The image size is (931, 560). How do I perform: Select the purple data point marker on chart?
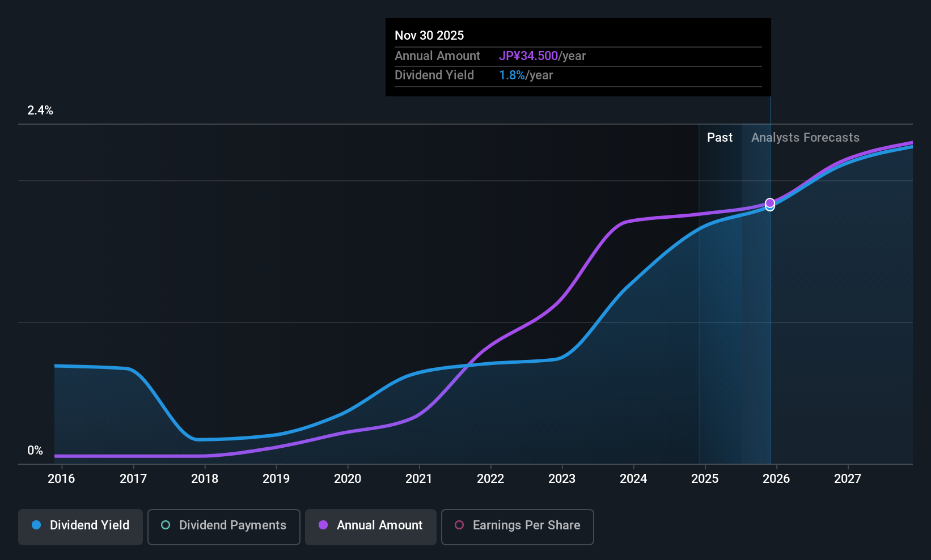770,202
